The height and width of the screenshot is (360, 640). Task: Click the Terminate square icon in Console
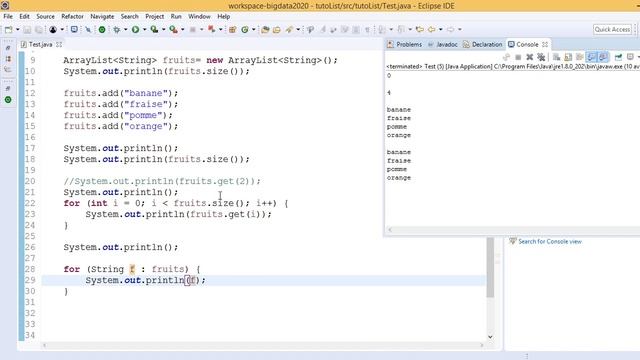[x=518, y=57]
